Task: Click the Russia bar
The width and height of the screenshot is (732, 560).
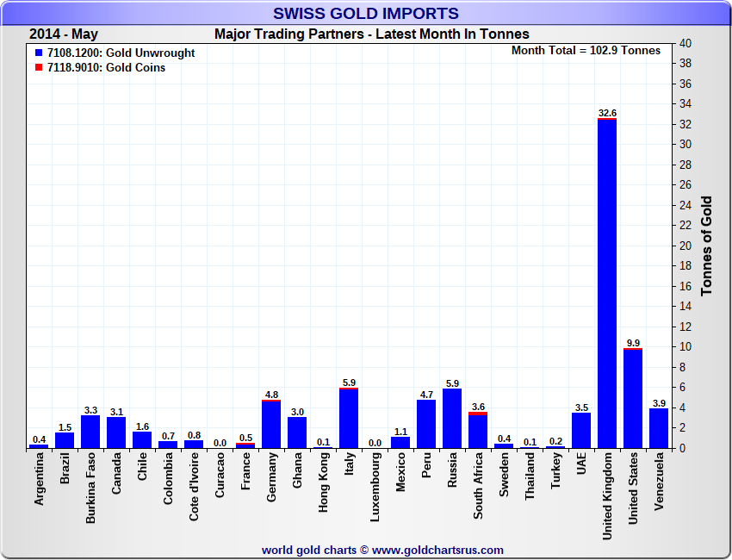Action: click(x=452, y=419)
